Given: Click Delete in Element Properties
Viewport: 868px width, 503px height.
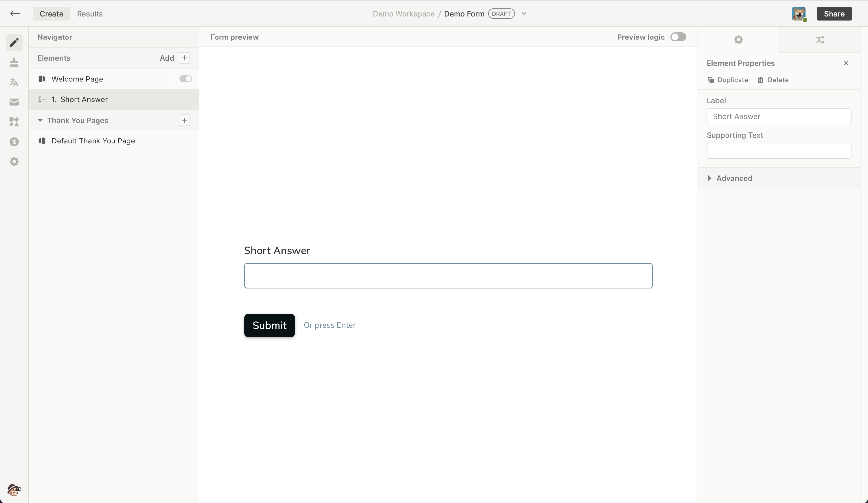Looking at the screenshot, I should coord(773,80).
